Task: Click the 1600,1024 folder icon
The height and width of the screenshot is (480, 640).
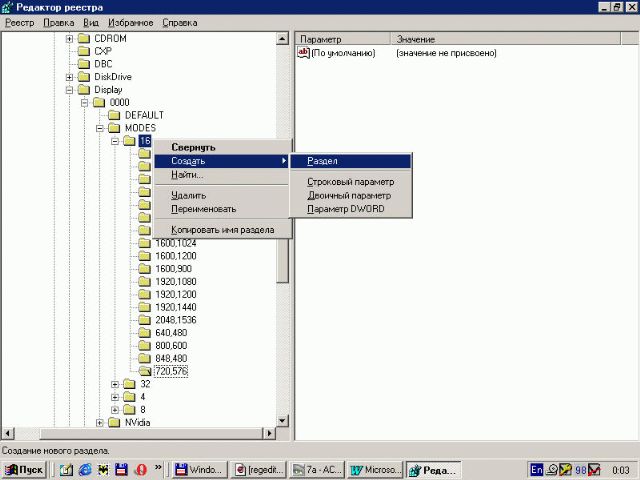Action: [144, 243]
